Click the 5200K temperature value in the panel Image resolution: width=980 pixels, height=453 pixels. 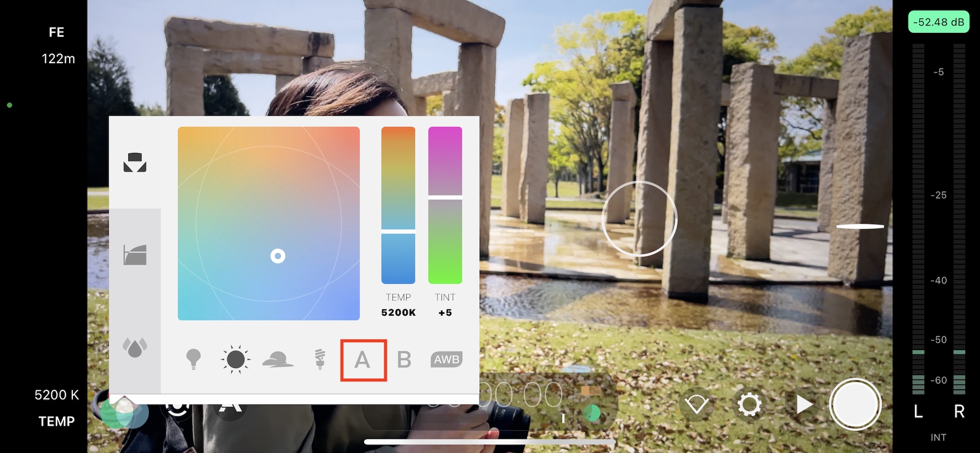[x=398, y=312]
